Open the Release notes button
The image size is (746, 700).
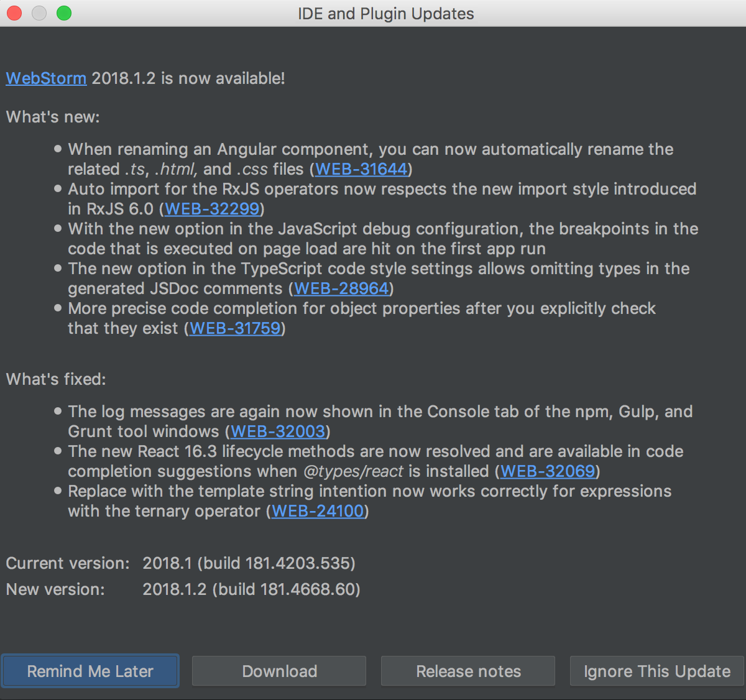(x=468, y=671)
